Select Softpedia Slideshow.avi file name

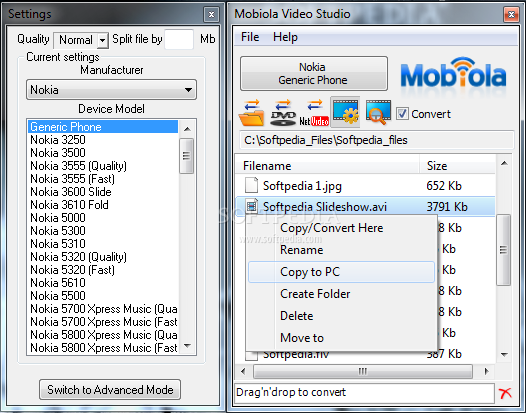(325, 207)
